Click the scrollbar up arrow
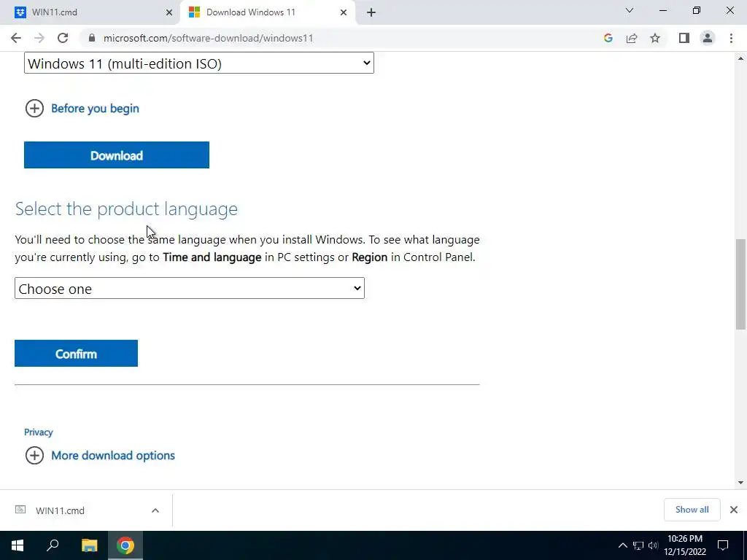The width and height of the screenshot is (747, 560). pos(741,58)
